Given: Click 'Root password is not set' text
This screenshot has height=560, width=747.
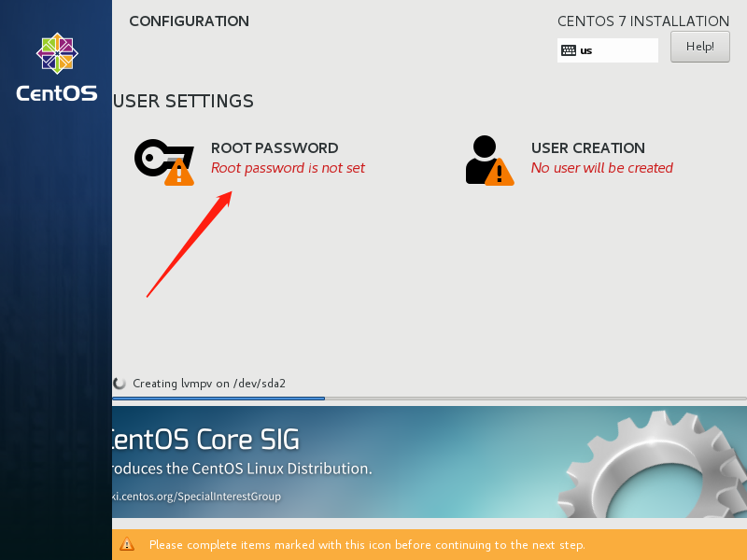Looking at the screenshot, I should tap(288, 168).
